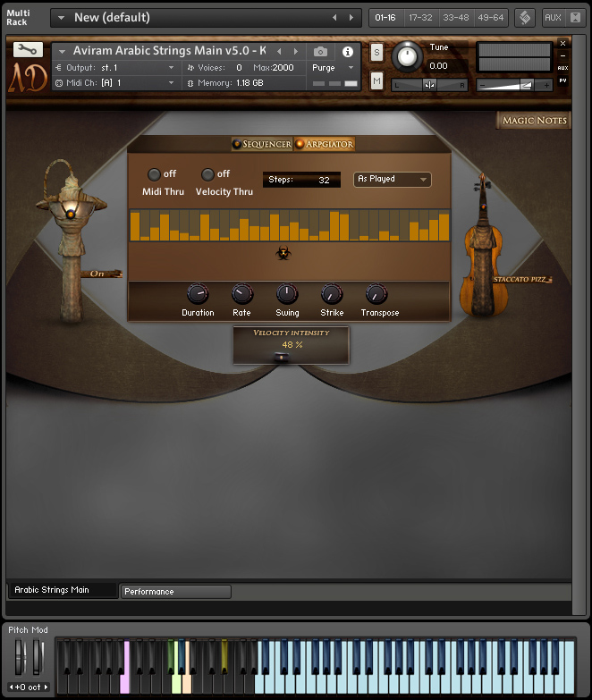Select the Arabic Strings Main tab
The image size is (592, 700).
(x=63, y=590)
